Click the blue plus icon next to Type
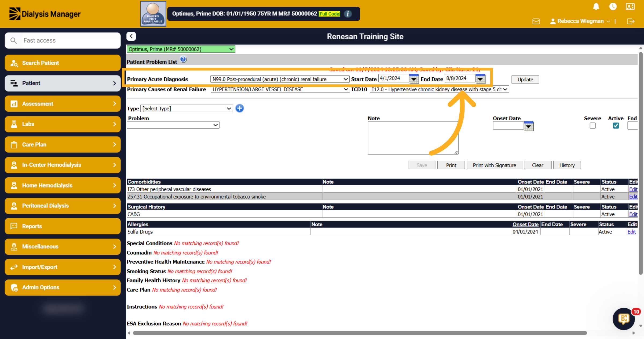The image size is (644, 339). pos(240,108)
